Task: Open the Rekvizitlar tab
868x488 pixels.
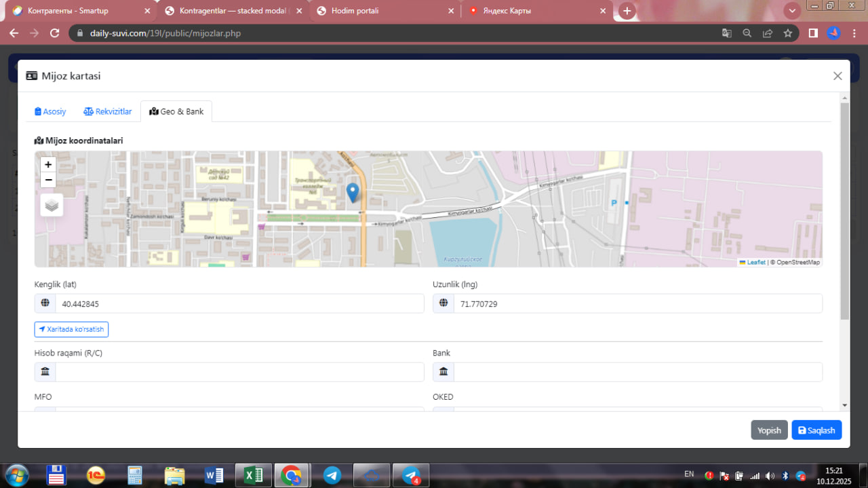Action: click(x=107, y=111)
